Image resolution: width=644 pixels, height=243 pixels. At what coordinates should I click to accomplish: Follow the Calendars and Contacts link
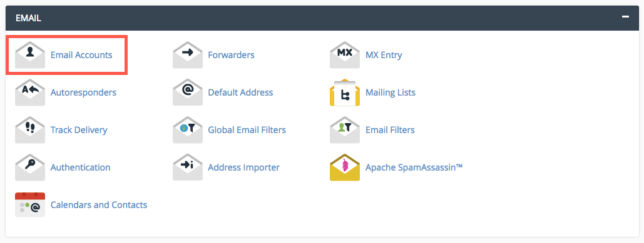(x=99, y=204)
